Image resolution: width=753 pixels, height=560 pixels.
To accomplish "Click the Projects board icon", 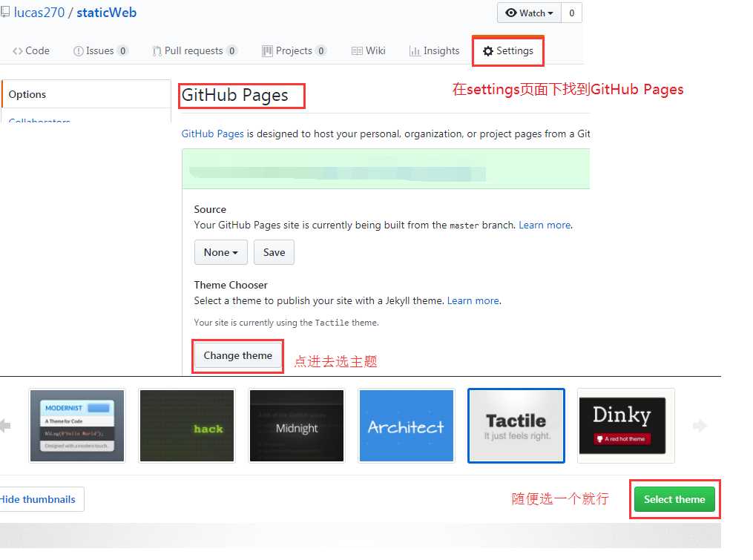I will click(x=267, y=51).
